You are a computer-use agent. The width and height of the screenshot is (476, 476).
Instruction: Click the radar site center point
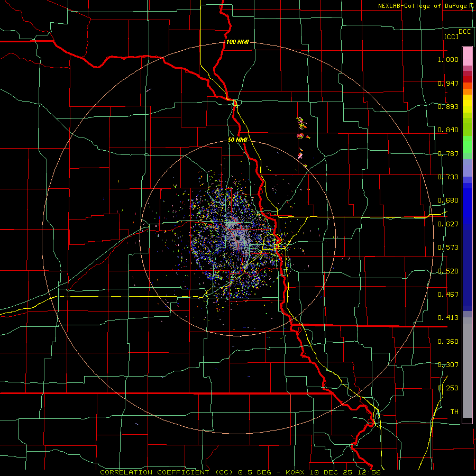click(238, 239)
